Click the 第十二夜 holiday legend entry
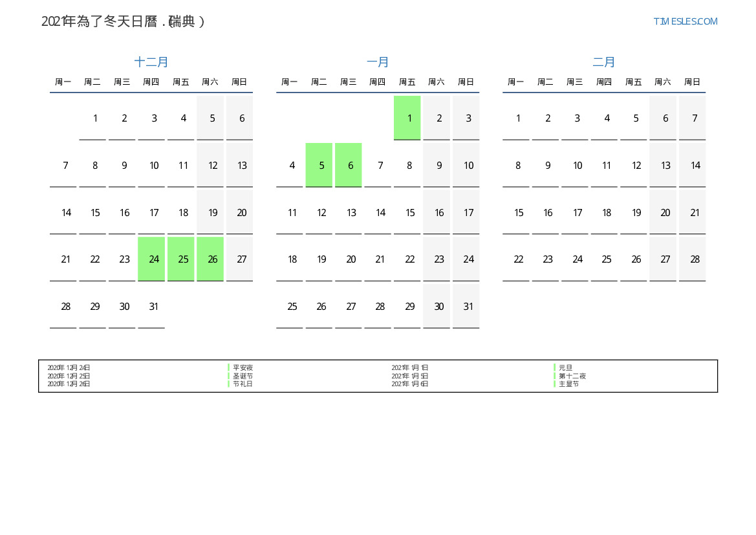Viewport: 756px width, 535px height. tap(572, 376)
